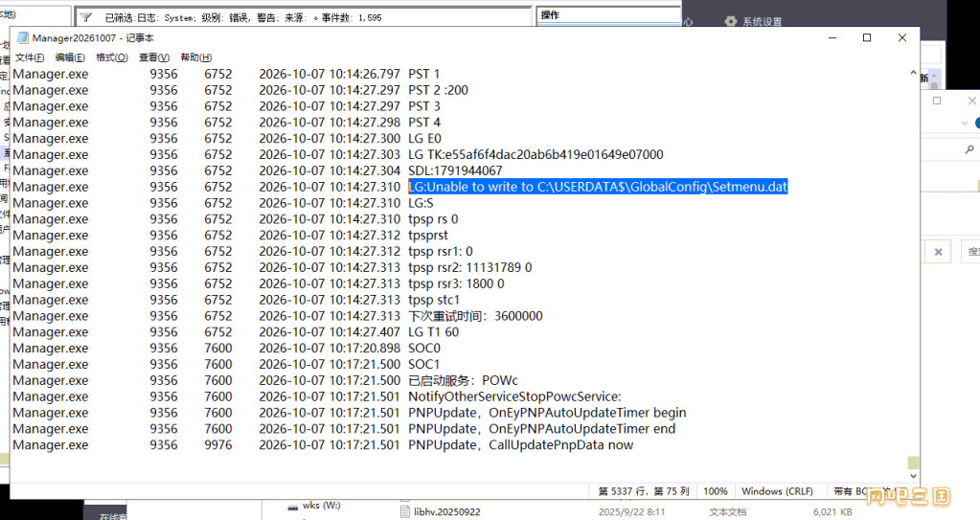Viewport: 980px width, 520px height.
Task: Open the 文件(F) menu in Notepad
Action: coord(30,57)
